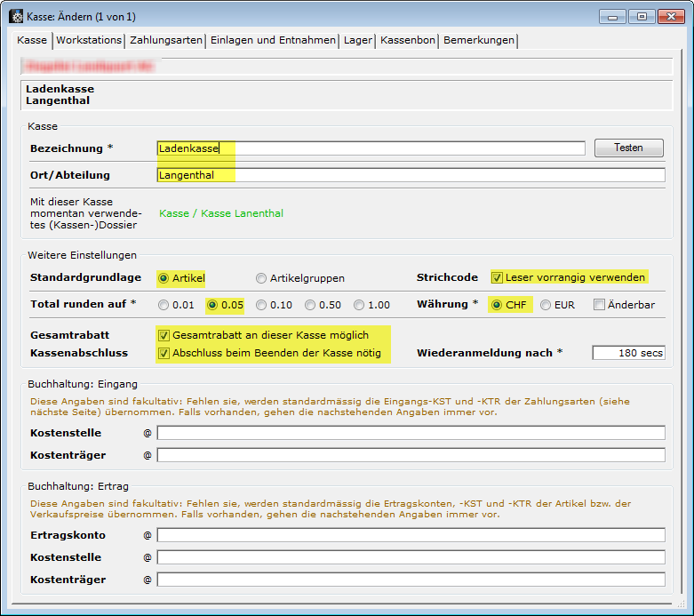
Task: Open the Einlagen und Entnahmen tab
Action: (x=275, y=40)
